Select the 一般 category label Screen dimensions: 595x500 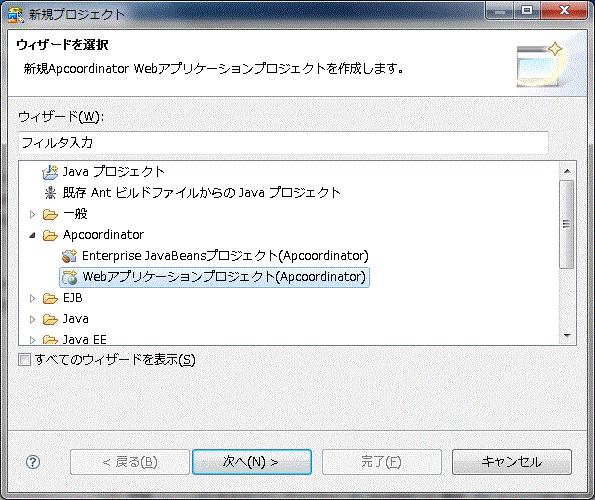[x=75, y=214]
